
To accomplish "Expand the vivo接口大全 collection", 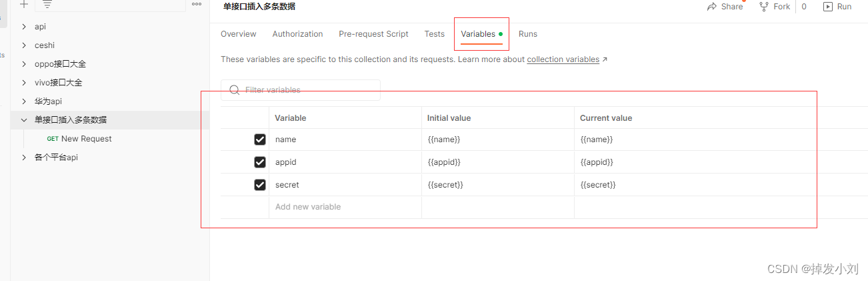I will tap(24, 83).
